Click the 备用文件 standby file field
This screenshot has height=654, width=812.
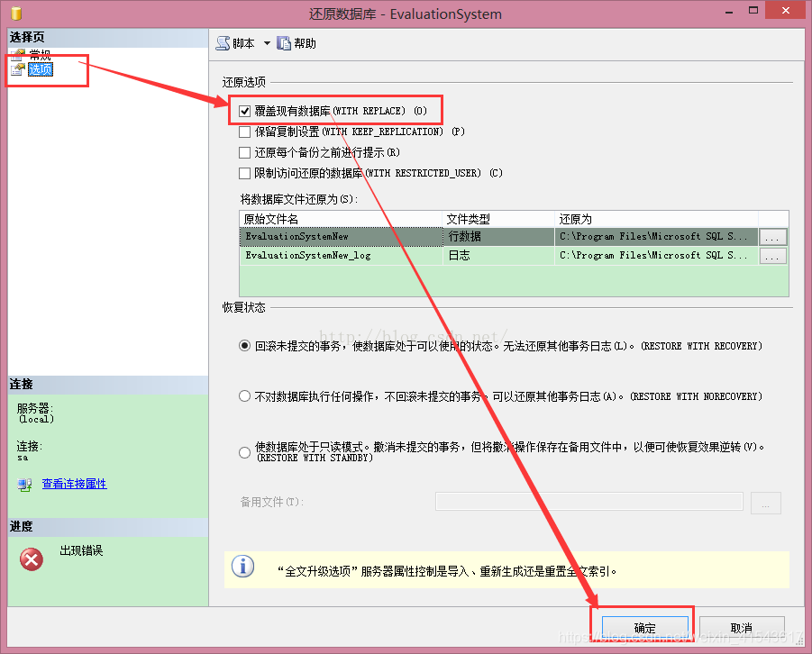[589, 502]
